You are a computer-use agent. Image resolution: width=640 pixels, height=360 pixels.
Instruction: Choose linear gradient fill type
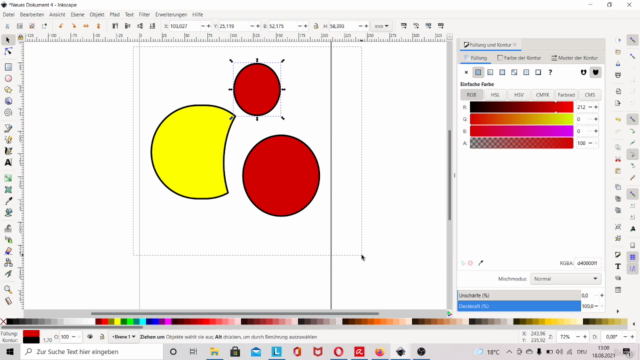click(x=490, y=73)
